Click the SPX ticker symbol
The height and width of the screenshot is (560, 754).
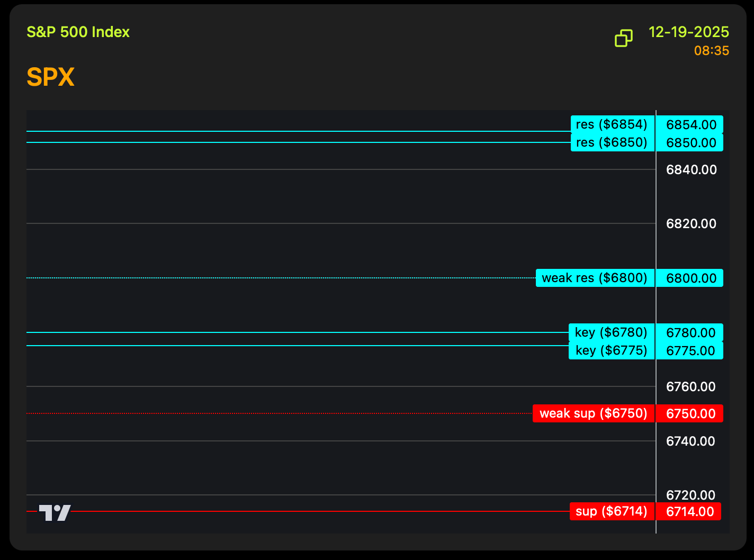[50, 77]
